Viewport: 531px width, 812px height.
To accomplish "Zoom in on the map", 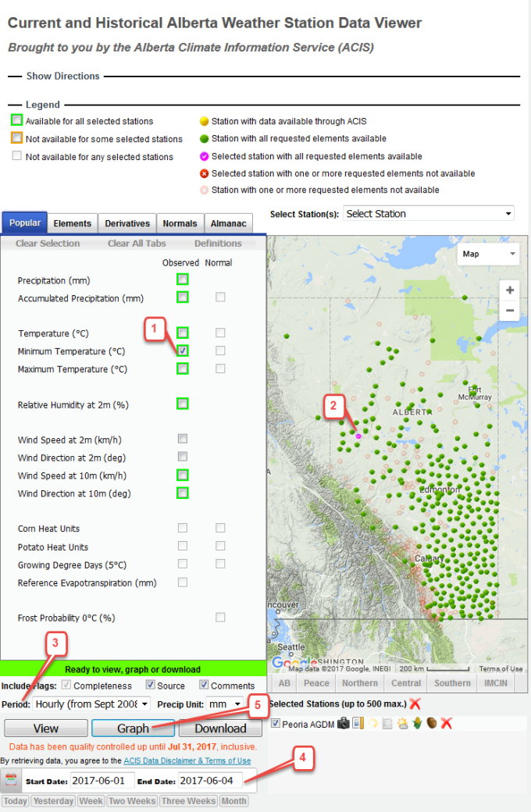I will click(x=510, y=290).
